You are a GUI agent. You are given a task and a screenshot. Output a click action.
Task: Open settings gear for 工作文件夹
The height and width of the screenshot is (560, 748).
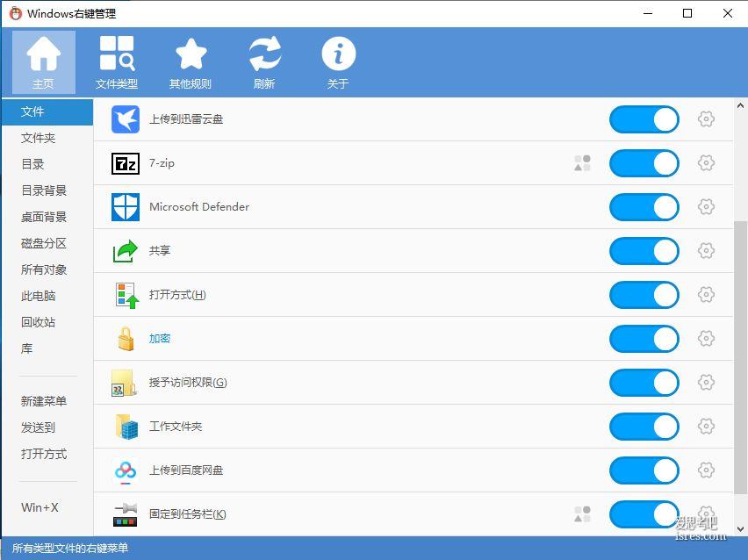tap(706, 426)
